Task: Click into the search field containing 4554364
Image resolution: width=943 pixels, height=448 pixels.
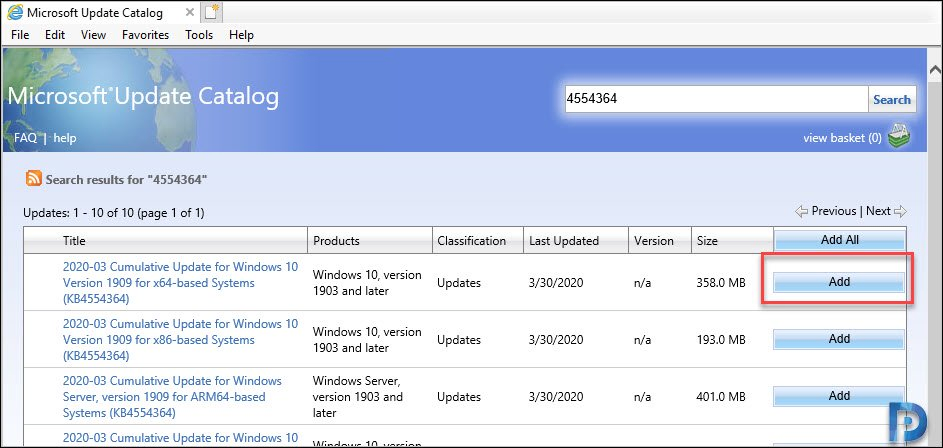Action: [716, 99]
